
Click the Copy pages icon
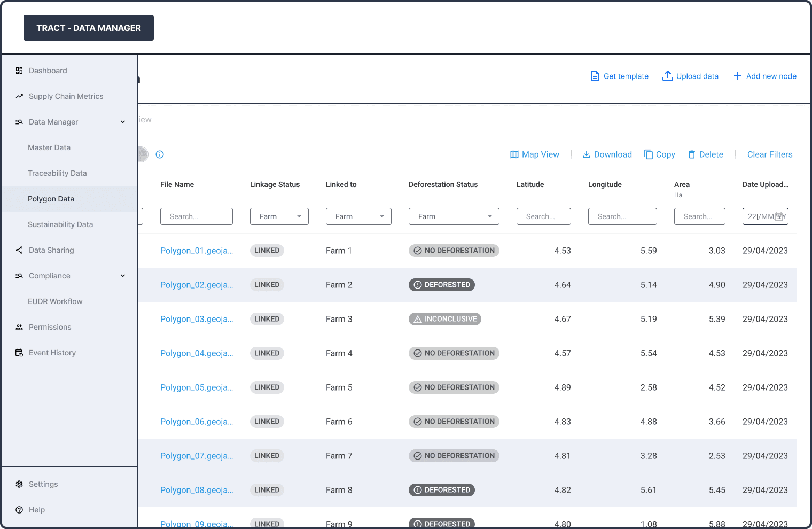pyautogui.click(x=649, y=154)
